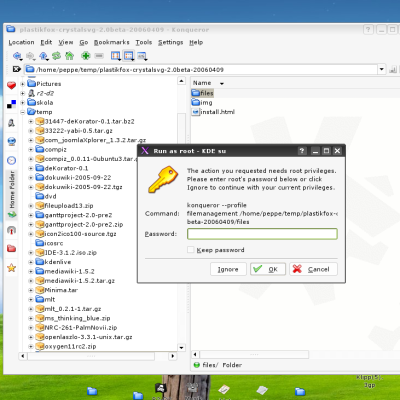Select install.html in file list

point(213,112)
